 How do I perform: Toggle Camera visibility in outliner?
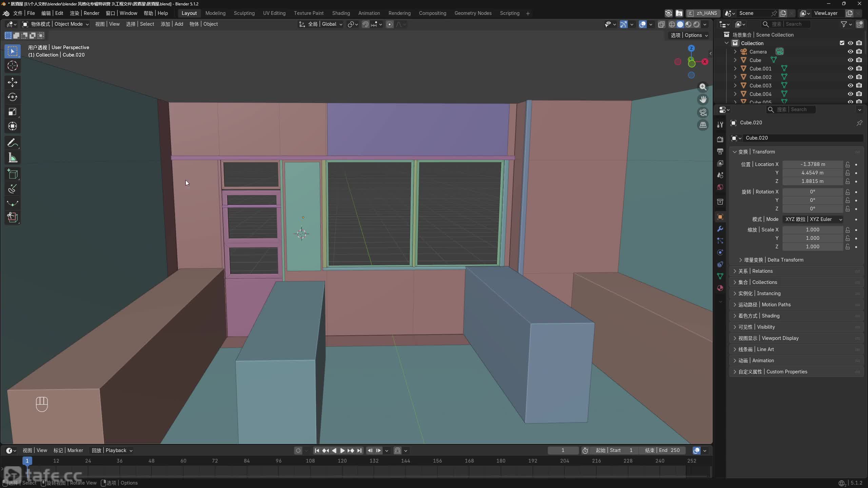coord(850,52)
